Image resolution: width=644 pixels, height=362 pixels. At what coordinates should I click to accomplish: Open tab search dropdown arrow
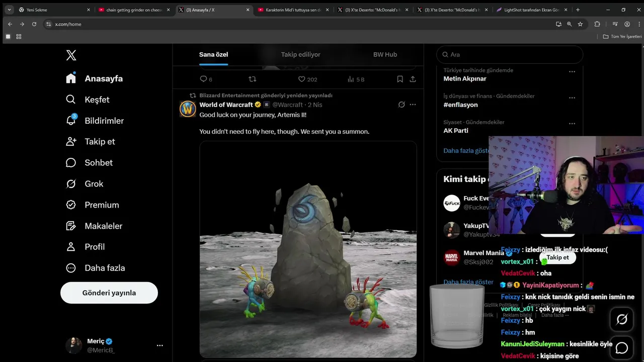[x=9, y=10]
